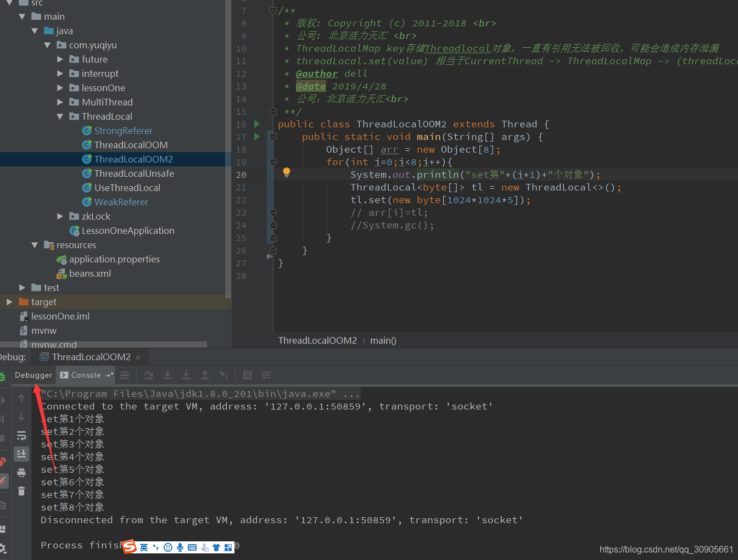Click Down the Stack Trace arrow in console

(21, 417)
